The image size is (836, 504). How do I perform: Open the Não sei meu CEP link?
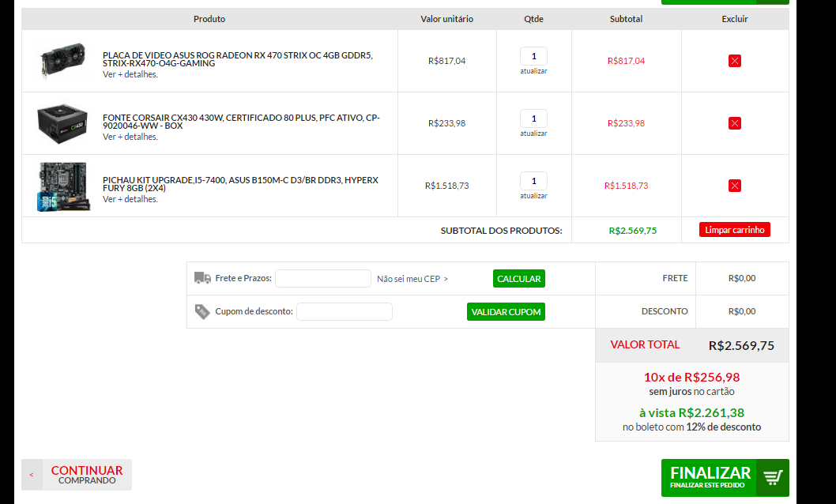pyautogui.click(x=412, y=279)
